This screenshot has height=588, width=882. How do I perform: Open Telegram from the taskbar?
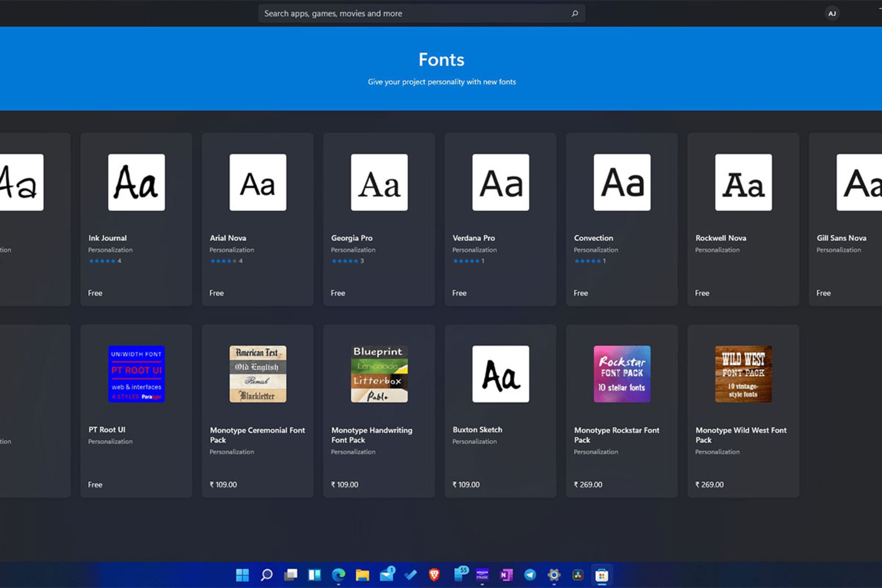pyautogui.click(x=530, y=575)
